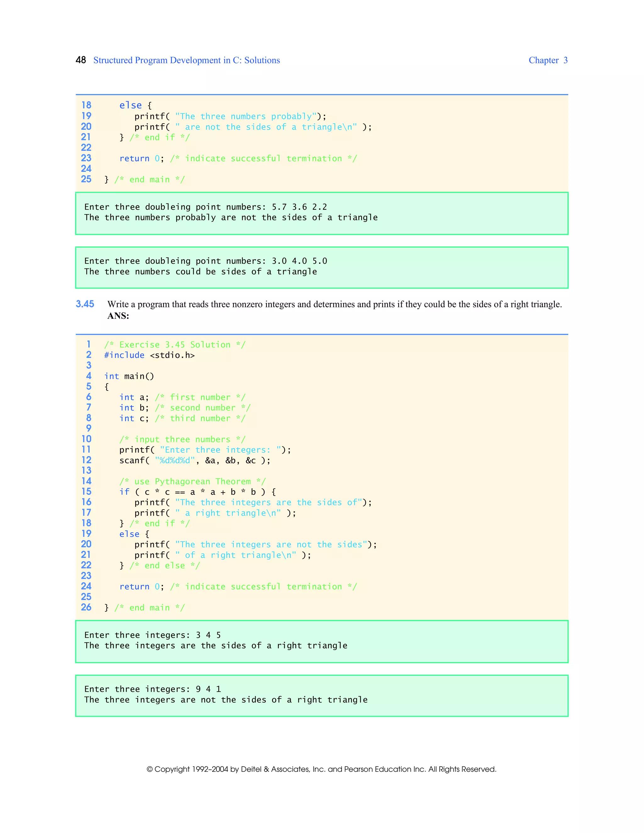Click the Chapter 3 header text

[547, 60]
